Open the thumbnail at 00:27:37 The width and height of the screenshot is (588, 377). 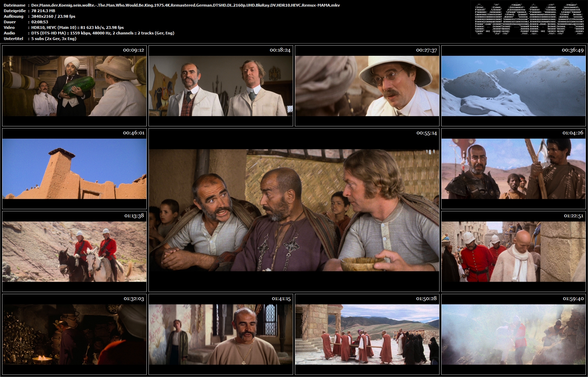pyautogui.click(x=367, y=86)
